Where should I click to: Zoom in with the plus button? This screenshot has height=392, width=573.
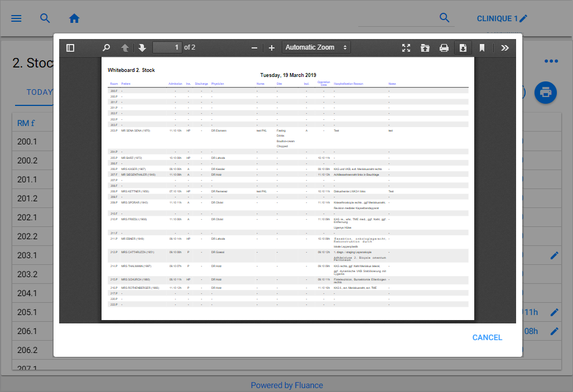(x=272, y=48)
